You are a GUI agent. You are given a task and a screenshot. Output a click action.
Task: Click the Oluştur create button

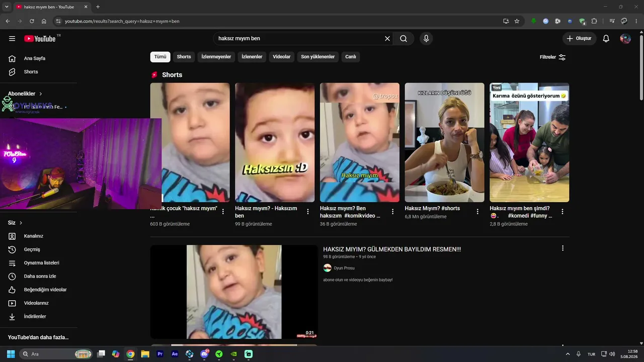[580, 39]
